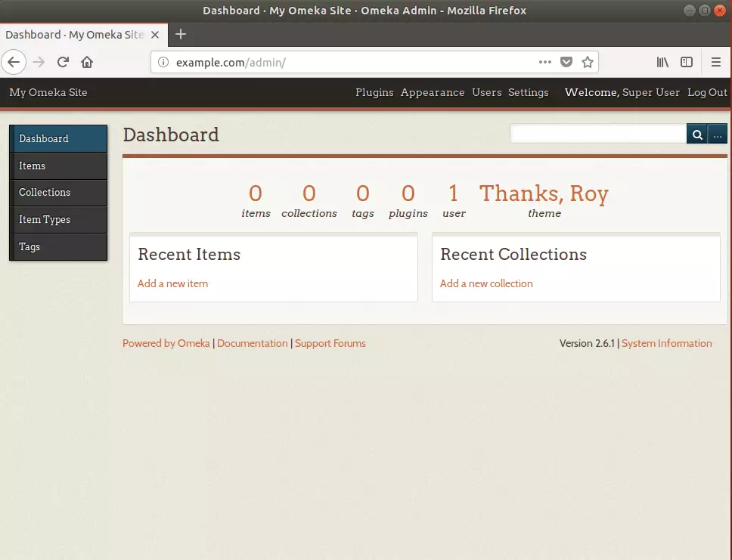Click the Recent Items heading
The width and height of the screenshot is (732, 560).
pos(189,255)
